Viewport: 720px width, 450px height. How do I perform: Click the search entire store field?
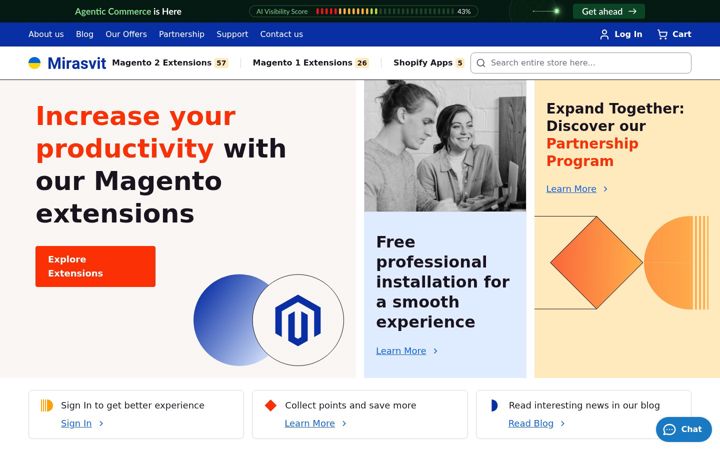[581, 63]
